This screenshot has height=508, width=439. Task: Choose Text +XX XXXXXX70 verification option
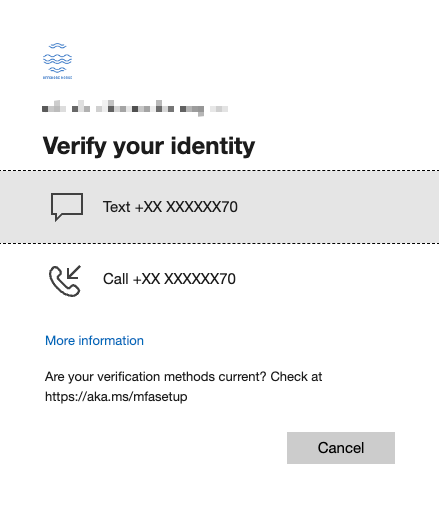click(x=219, y=207)
